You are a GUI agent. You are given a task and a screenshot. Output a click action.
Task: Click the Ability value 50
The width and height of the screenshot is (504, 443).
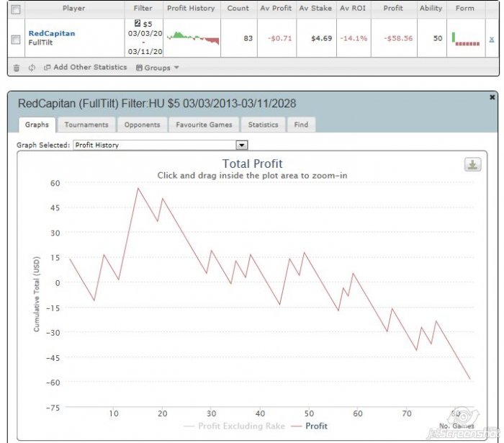pos(438,38)
